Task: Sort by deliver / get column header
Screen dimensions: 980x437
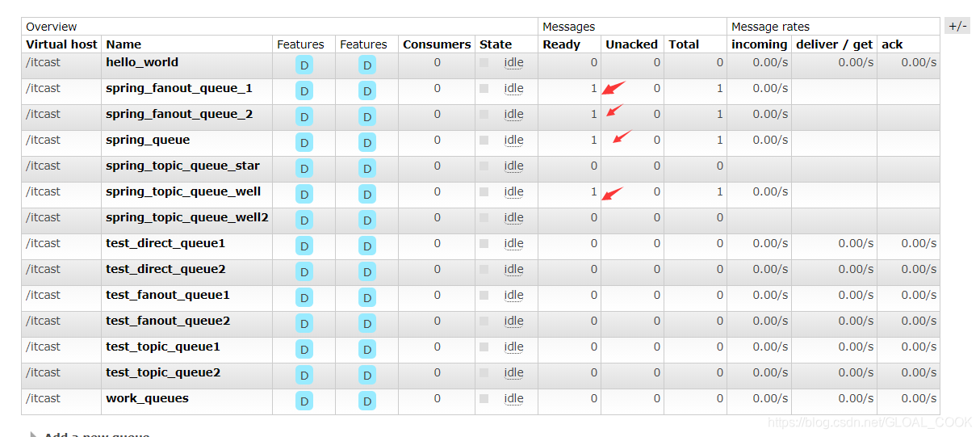Action: [834, 44]
